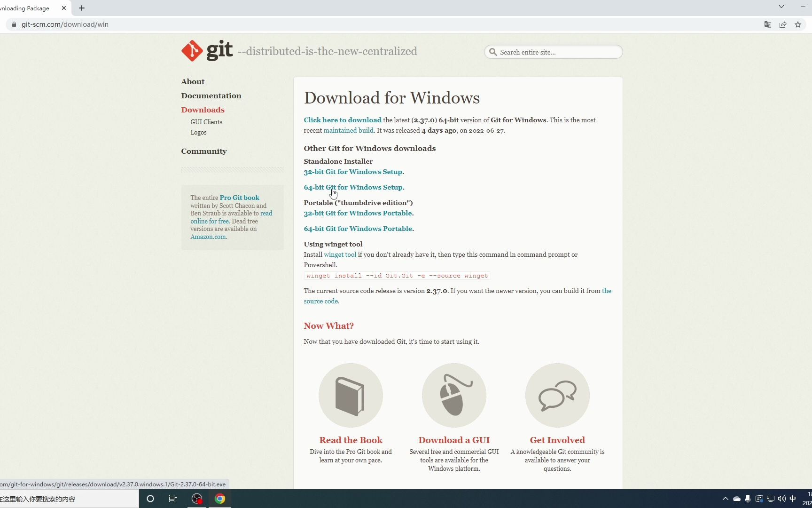812x508 pixels.
Task: Click the translate page icon
Action: click(x=768, y=24)
